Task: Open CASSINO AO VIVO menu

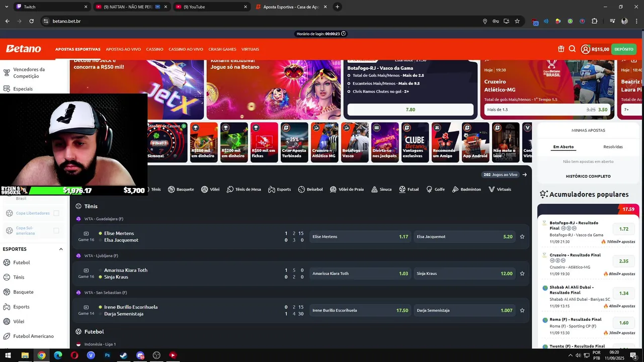Action: [186, 49]
